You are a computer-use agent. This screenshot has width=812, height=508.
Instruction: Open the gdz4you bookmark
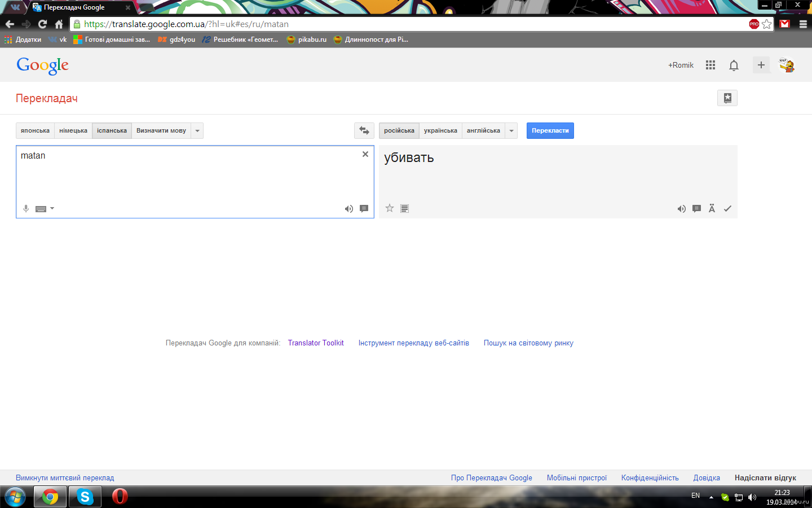click(176, 40)
